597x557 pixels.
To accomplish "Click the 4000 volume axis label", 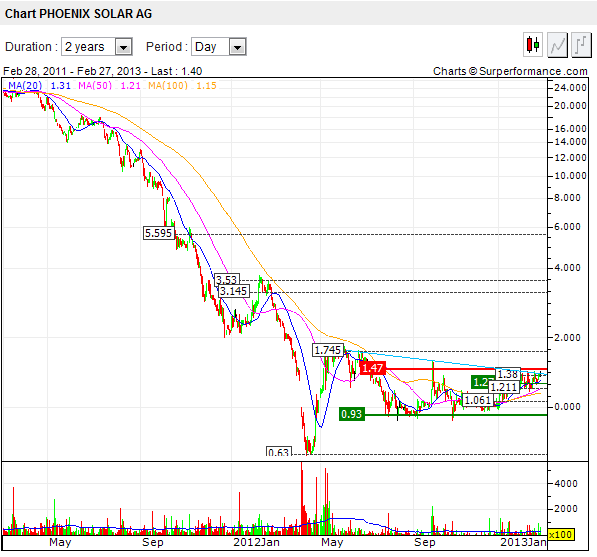I will tap(566, 484).
